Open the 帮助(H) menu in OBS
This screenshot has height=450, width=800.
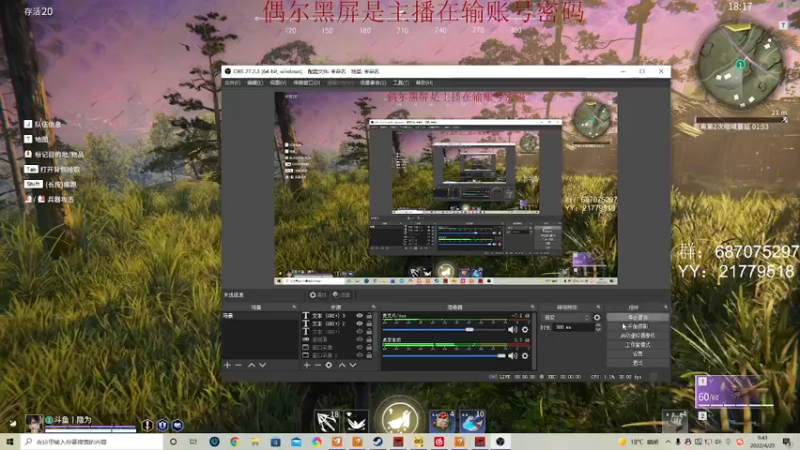[424, 83]
